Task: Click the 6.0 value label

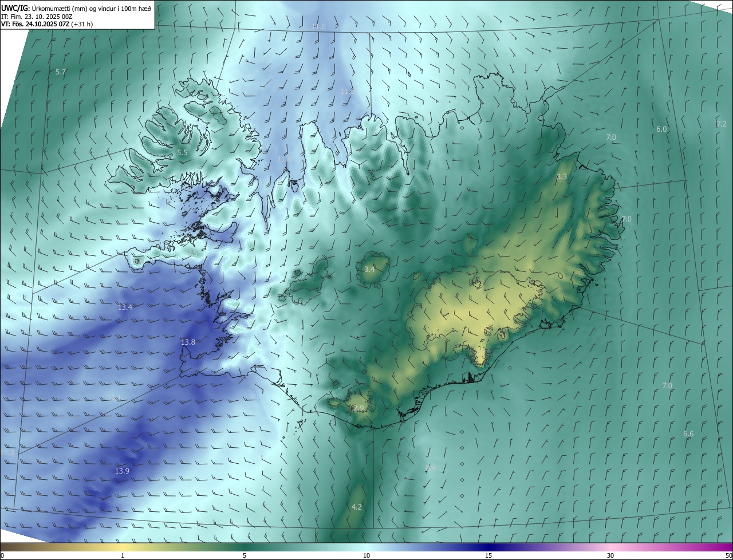Action: pos(661,129)
